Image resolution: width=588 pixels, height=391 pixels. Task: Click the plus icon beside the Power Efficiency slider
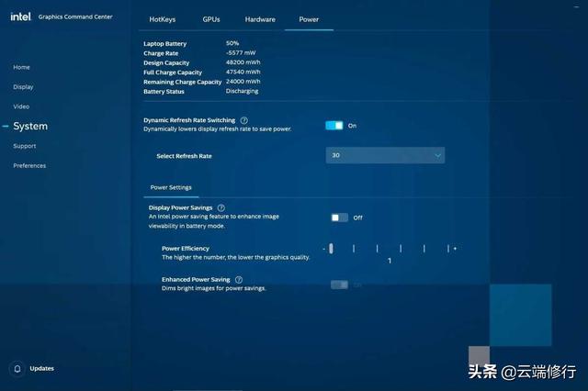coord(455,249)
